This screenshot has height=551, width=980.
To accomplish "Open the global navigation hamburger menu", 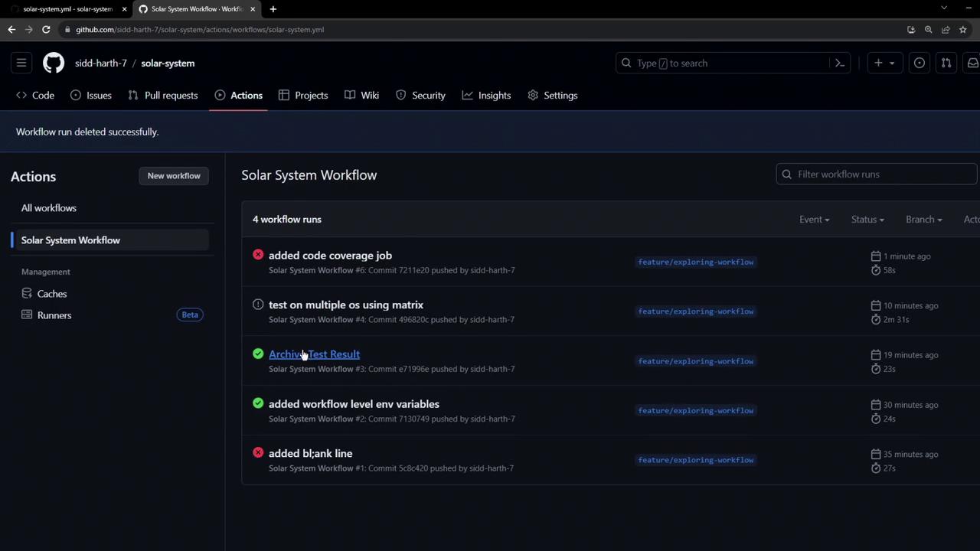I will point(21,63).
